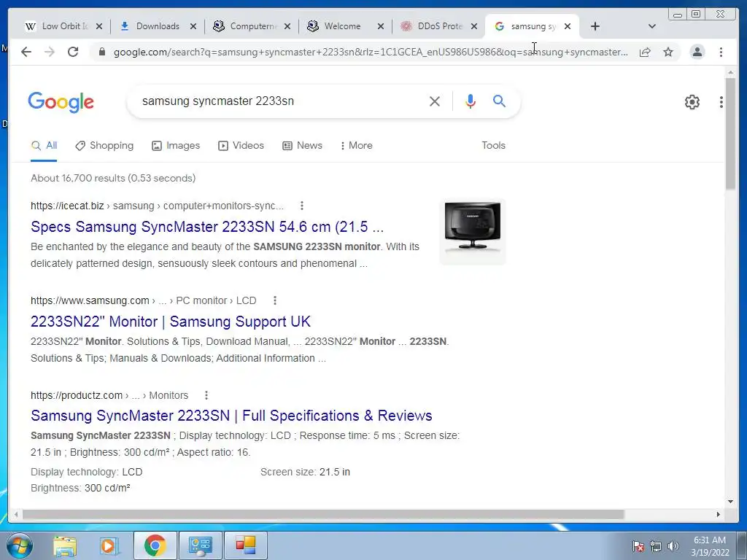
Task: Expand the tab search chevron
Action: pyautogui.click(x=652, y=26)
